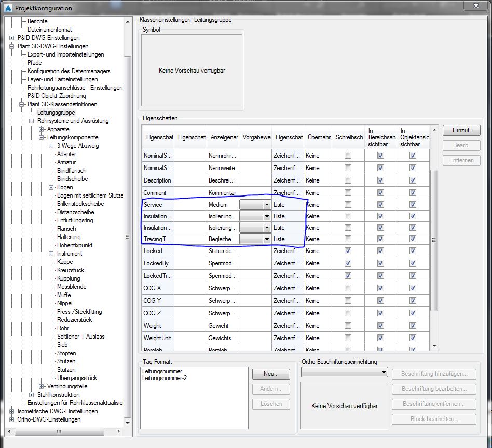492x448 pixels.
Task: Expand the Verbindungsteile node
Action: pyautogui.click(x=42, y=386)
